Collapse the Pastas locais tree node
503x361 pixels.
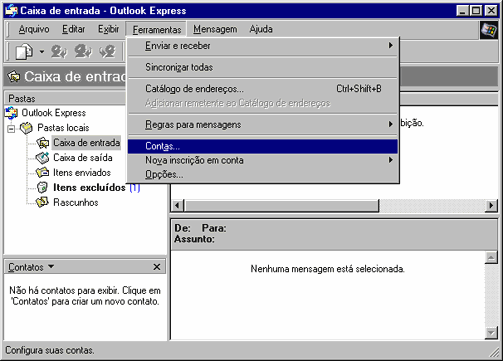[11, 128]
